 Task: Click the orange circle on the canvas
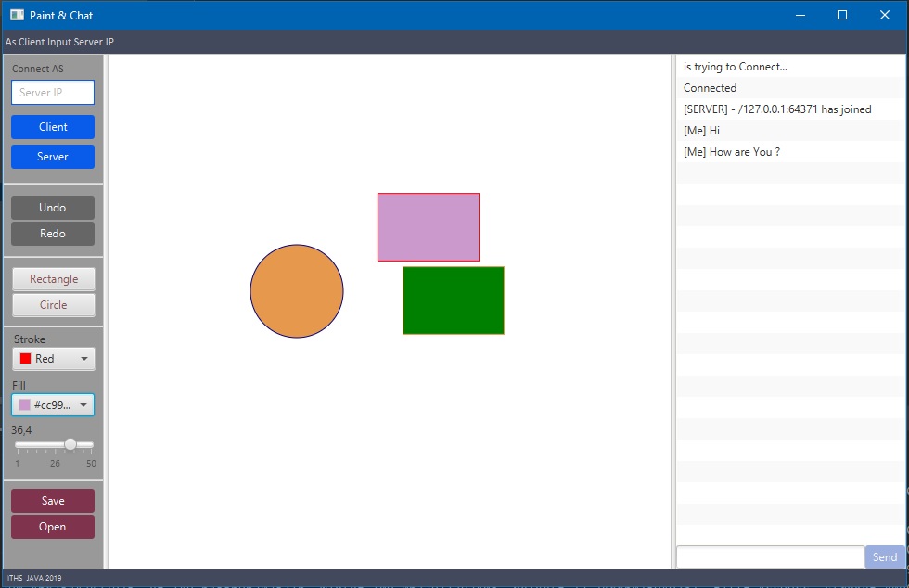click(x=297, y=291)
